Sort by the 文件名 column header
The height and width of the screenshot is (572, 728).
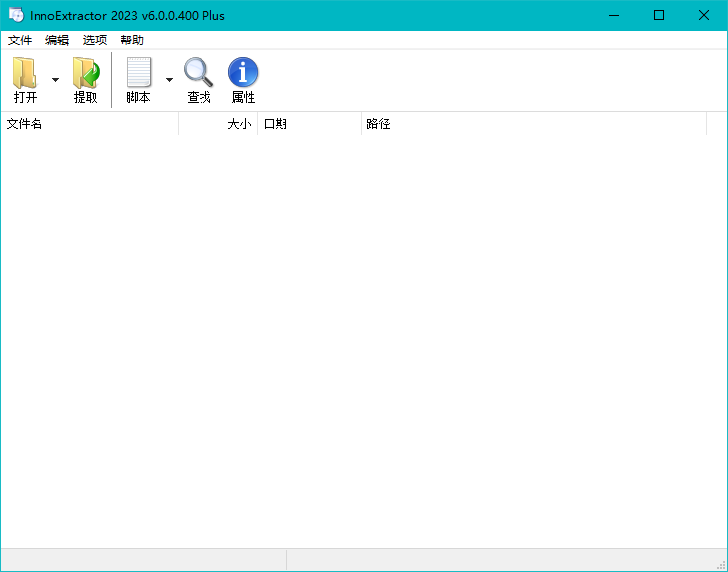coord(90,123)
